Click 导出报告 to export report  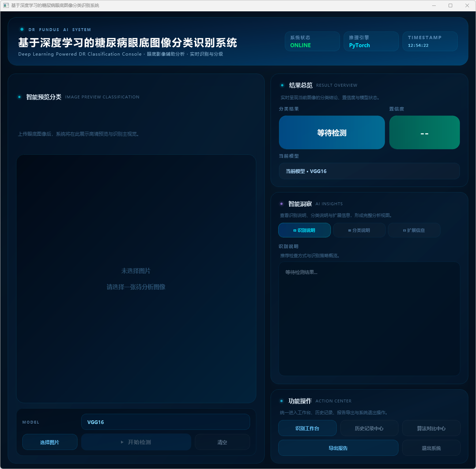(x=338, y=448)
